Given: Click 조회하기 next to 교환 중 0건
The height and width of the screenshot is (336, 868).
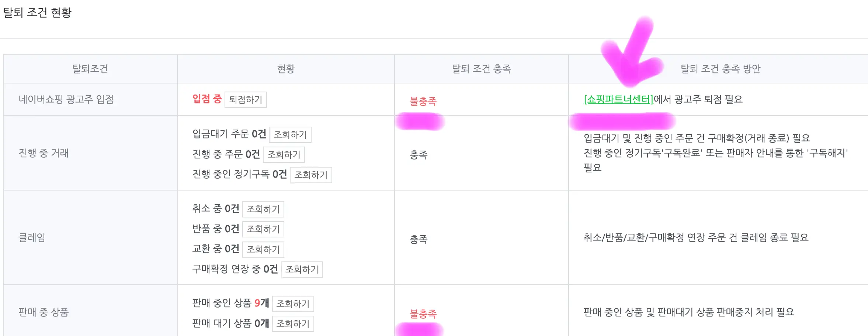Looking at the screenshot, I should tap(263, 250).
